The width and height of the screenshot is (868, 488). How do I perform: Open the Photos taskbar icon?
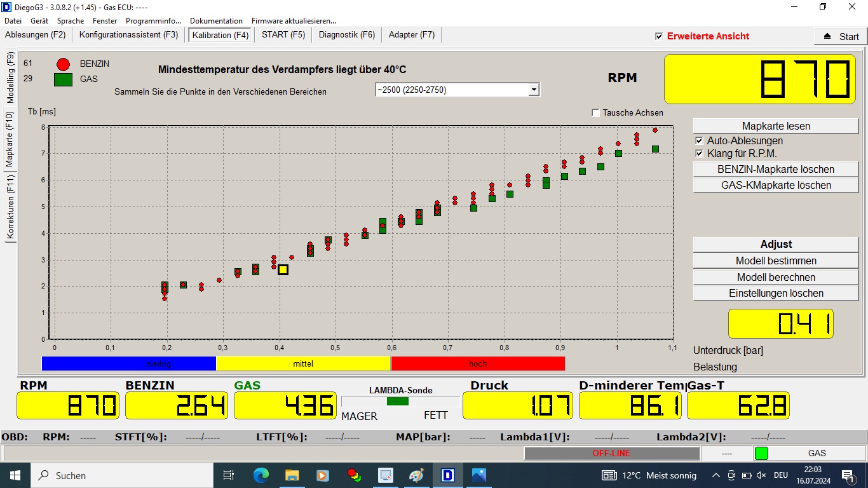click(x=478, y=475)
